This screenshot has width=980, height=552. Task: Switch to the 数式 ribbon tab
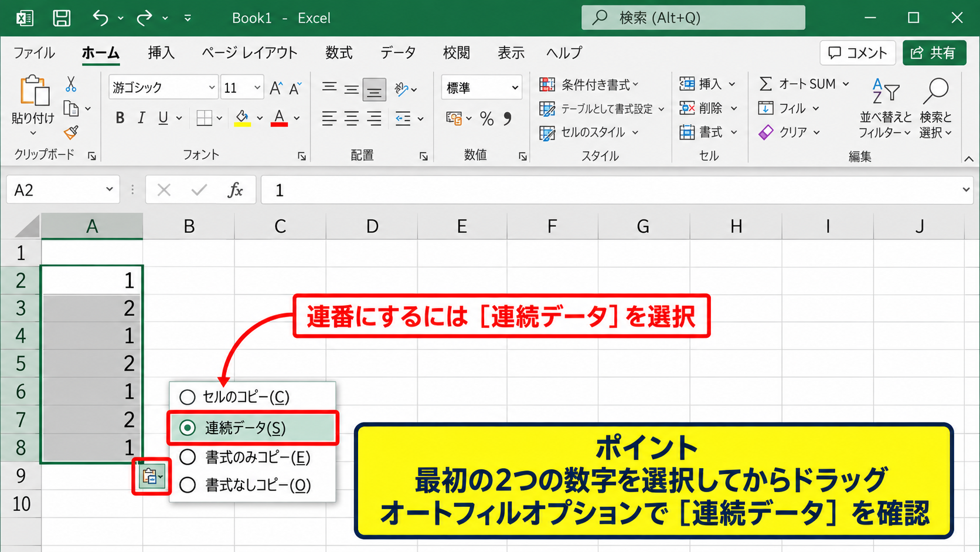339,53
